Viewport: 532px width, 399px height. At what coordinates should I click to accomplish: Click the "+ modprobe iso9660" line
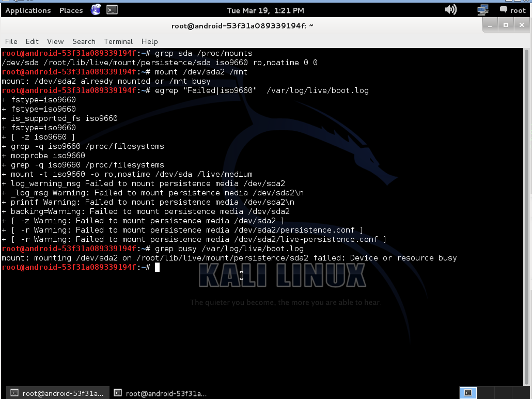pos(43,156)
